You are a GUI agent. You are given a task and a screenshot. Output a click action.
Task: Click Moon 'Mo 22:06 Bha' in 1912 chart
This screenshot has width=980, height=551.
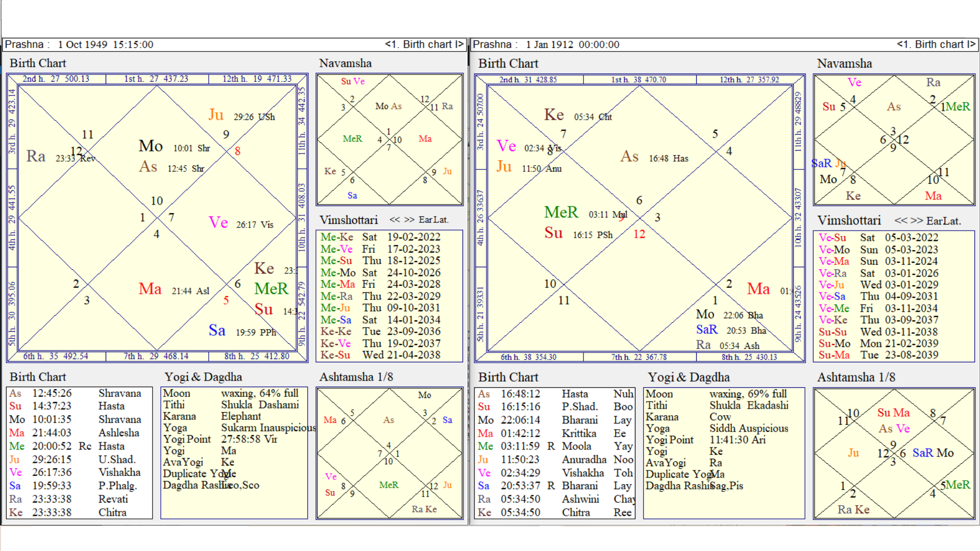729,315
